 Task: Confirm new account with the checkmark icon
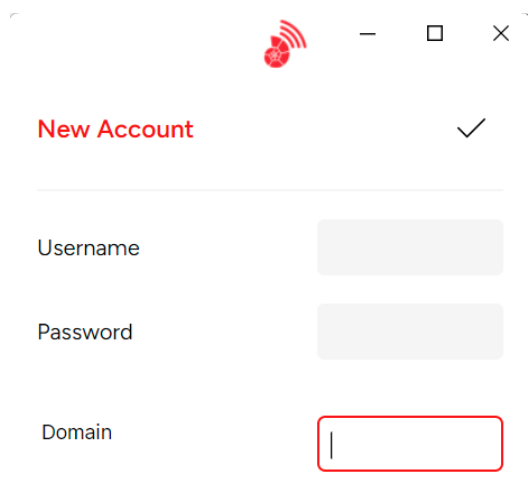[471, 128]
